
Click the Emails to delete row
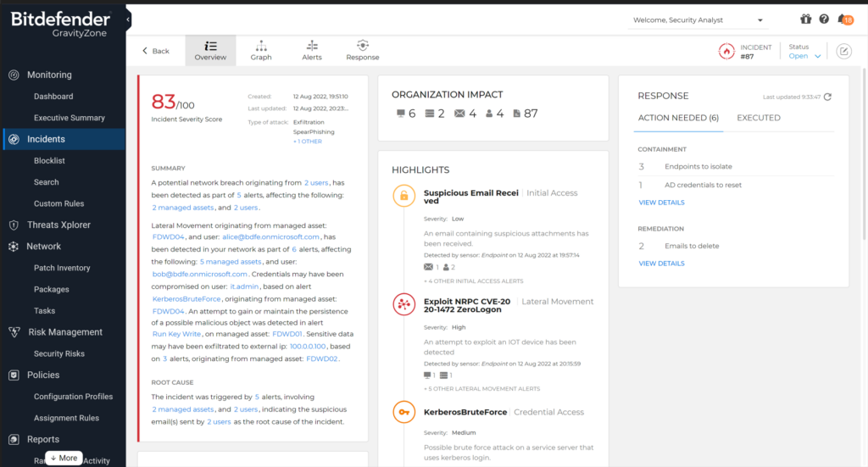(x=736, y=247)
